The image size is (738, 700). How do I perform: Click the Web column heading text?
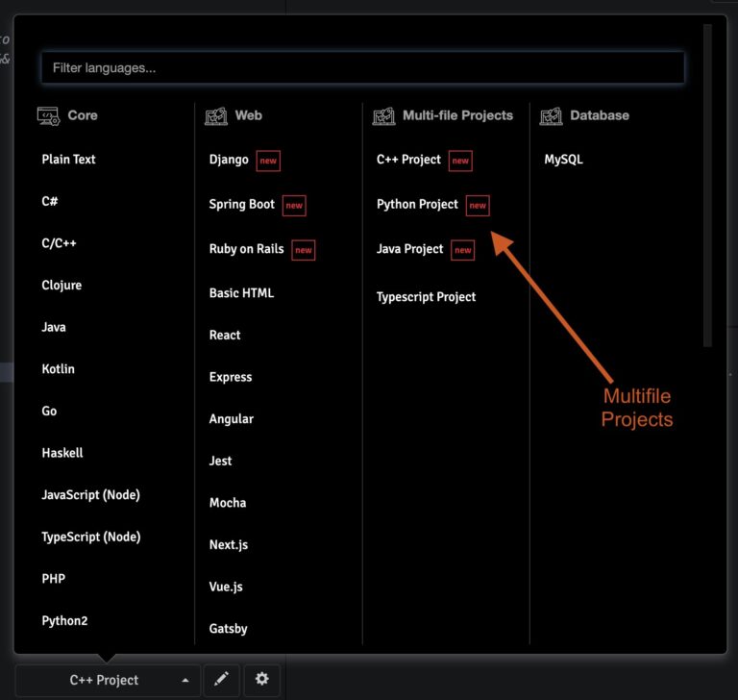[249, 115]
